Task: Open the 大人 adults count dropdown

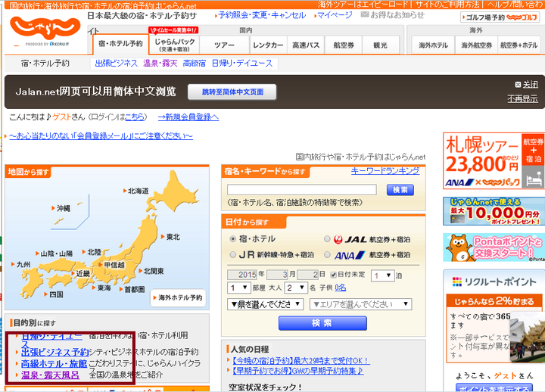Action: tap(296, 288)
